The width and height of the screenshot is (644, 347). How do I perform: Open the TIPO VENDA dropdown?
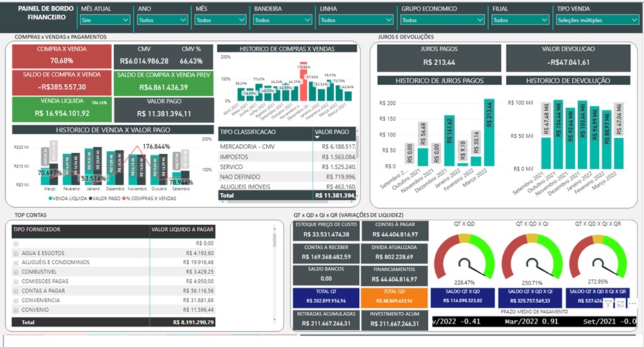(x=597, y=21)
